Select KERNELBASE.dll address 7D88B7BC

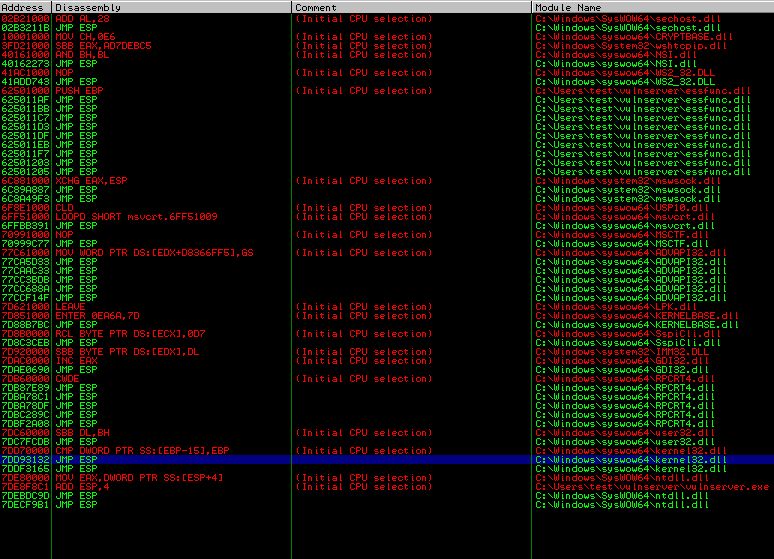click(x=25, y=324)
